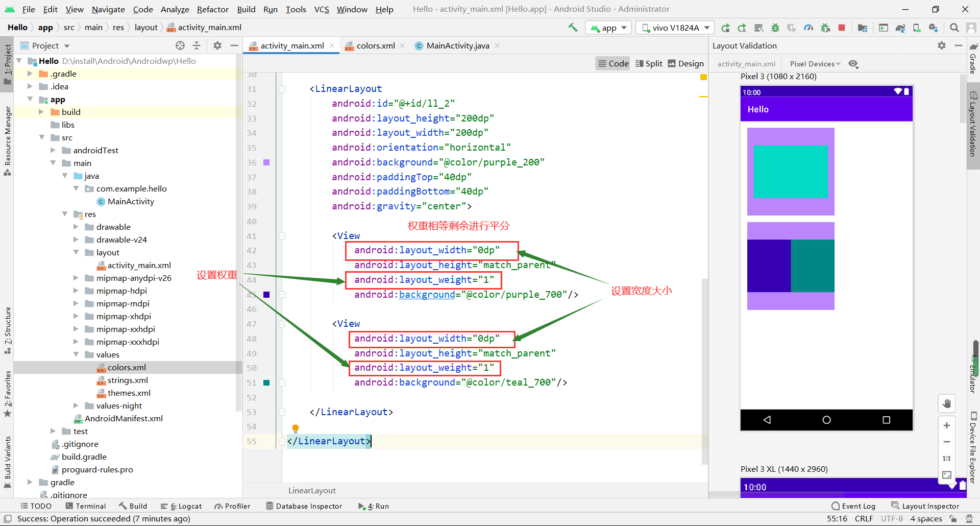Open the vivo V1824A device dropdown
The image size is (980, 526).
676,28
